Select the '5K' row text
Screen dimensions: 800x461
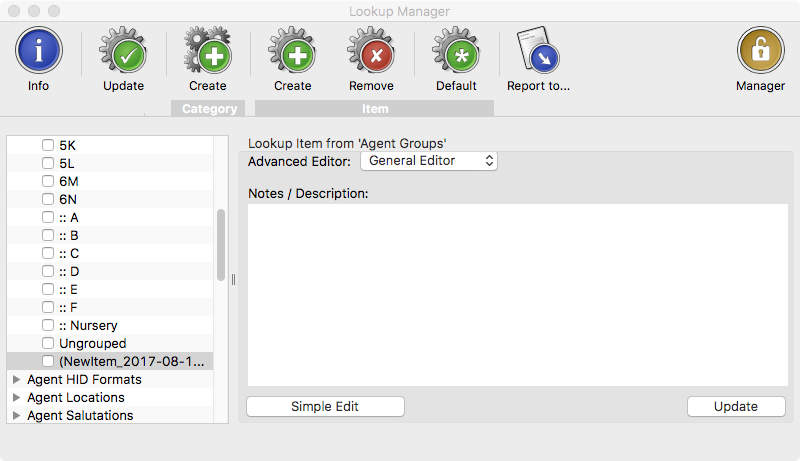[x=67, y=145]
